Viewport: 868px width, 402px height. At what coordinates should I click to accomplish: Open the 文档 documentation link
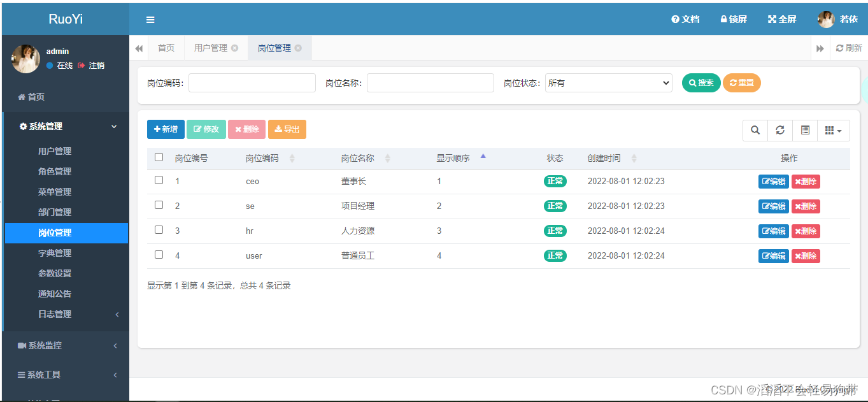click(x=685, y=19)
